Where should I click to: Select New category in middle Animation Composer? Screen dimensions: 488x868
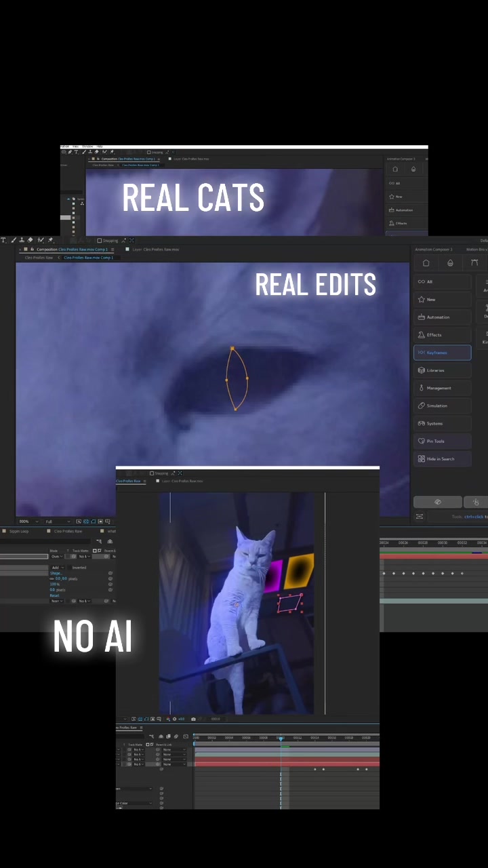pyautogui.click(x=442, y=299)
